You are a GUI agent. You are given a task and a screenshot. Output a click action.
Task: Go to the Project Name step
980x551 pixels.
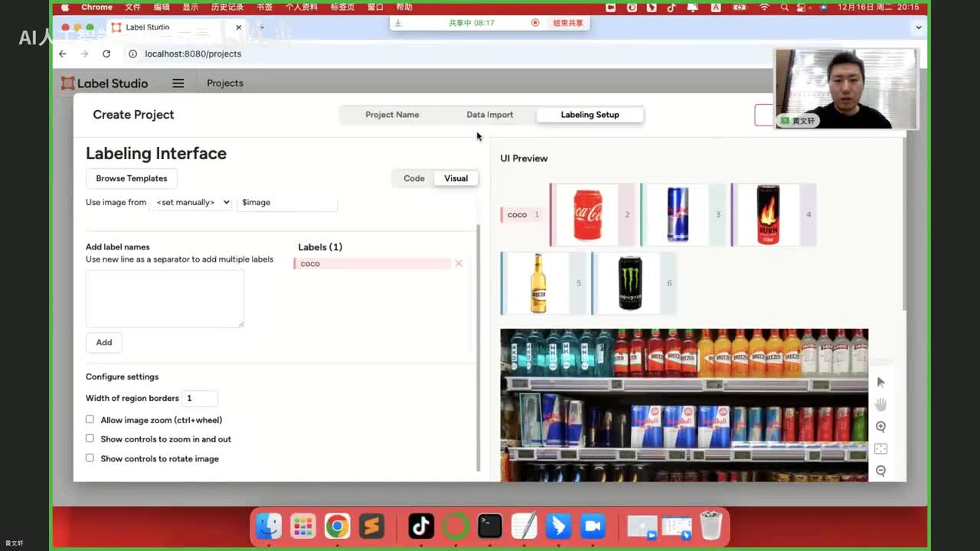pyautogui.click(x=392, y=115)
